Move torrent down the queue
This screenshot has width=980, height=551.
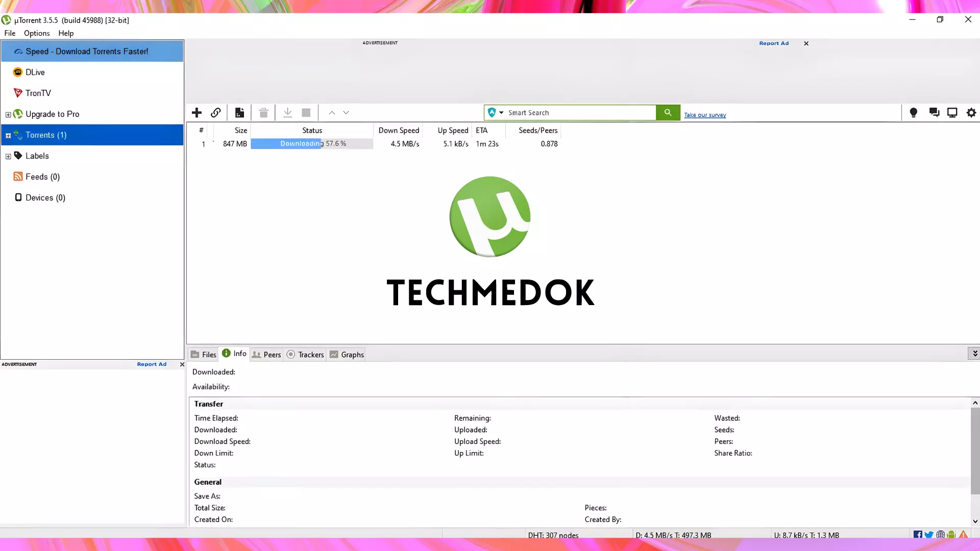(346, 113)
